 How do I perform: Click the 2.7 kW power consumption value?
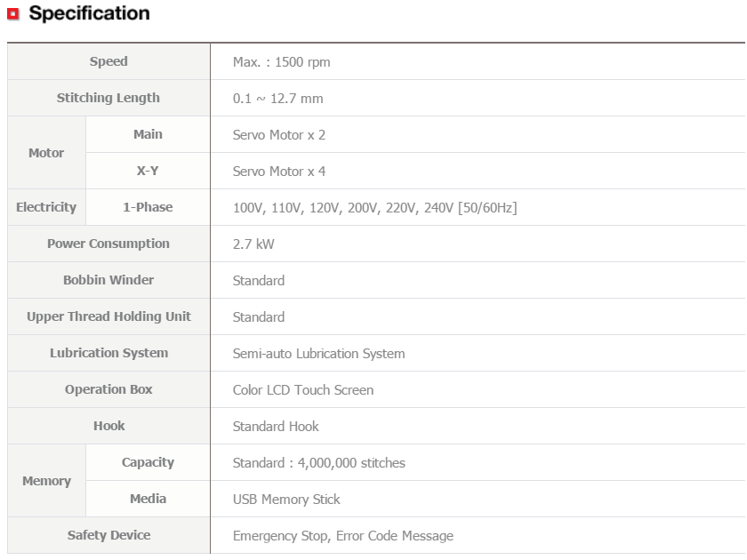pyautogui.click(x=253, y=244)
